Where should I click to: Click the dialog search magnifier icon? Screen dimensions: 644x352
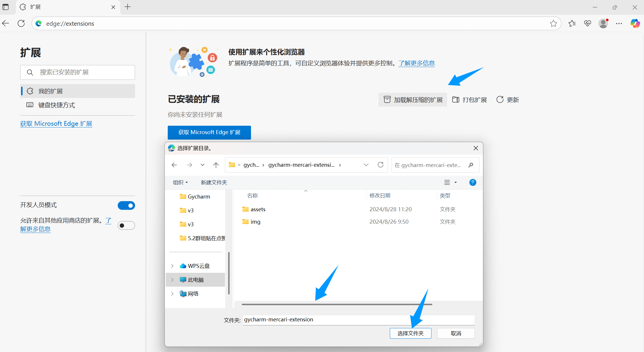(470, 165)
